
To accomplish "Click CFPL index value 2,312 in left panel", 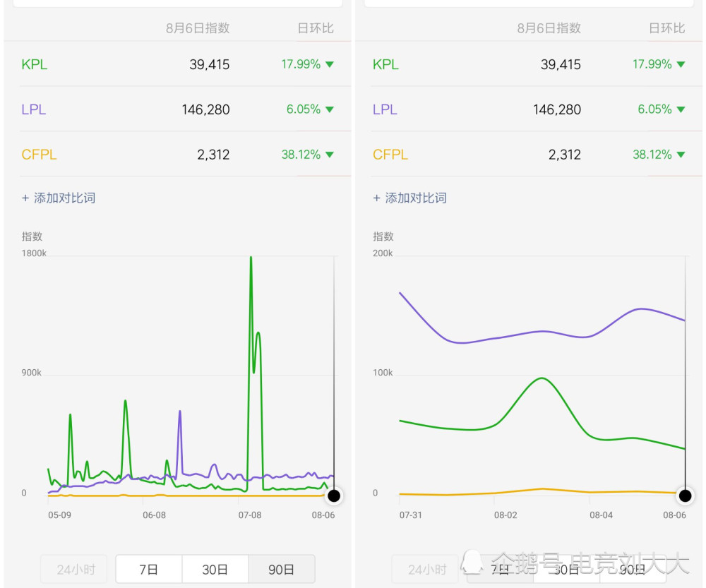I will point(213,155).
